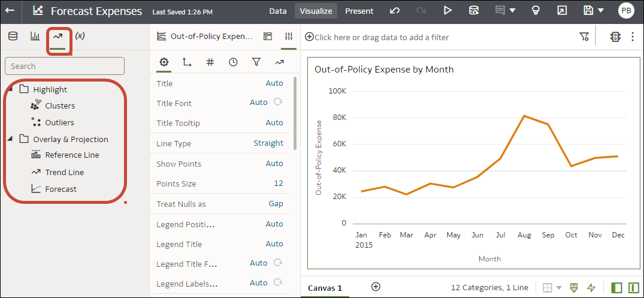
Task: Open the Data panel icon
Action: (13, 36)
